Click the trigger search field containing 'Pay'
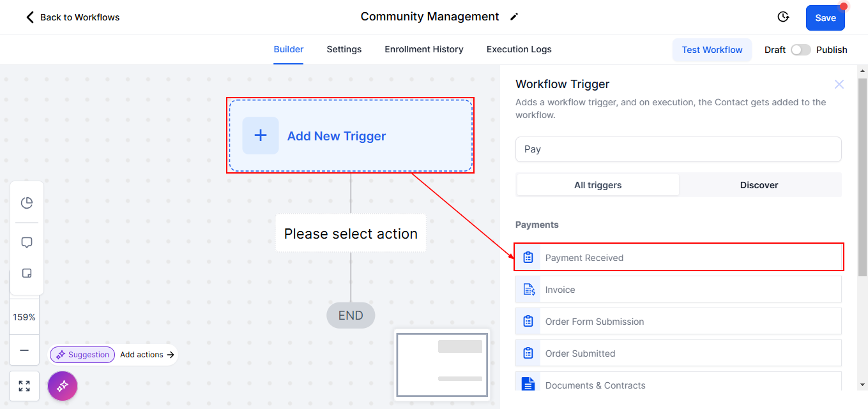 point(678,149)
